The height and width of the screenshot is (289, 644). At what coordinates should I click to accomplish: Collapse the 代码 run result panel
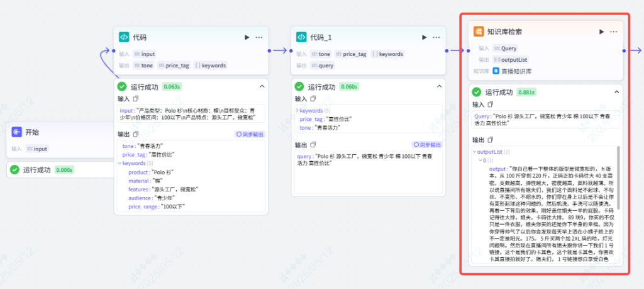262,86
